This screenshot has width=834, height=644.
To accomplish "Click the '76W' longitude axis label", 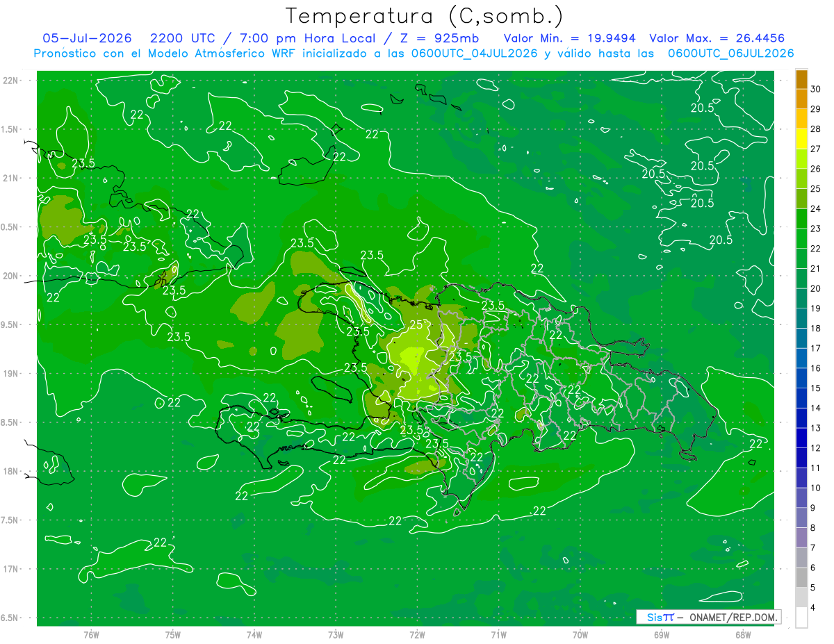I will coord(91,635).
